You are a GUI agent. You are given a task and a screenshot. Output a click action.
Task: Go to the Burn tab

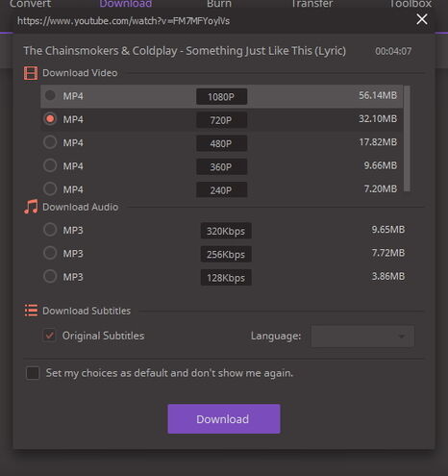[219, 4]
